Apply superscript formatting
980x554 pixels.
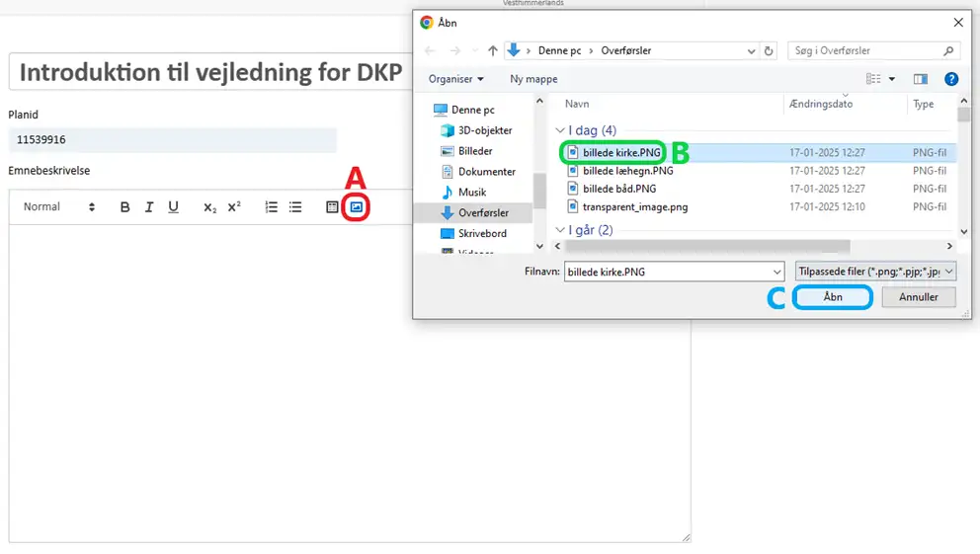tap(234, 207)
